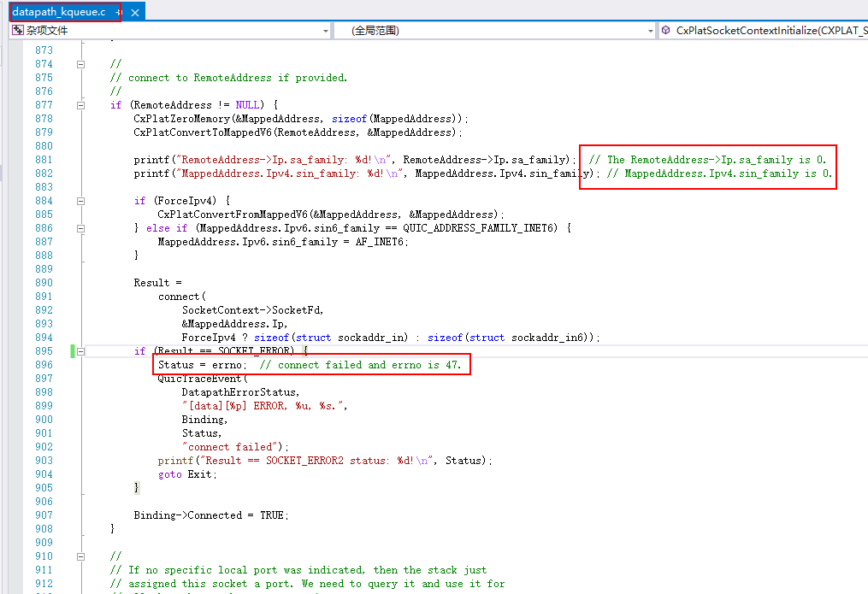Collapse the ForceIpv4 if block
The width and height of the screenshot is (868, 594).
pos(80,200)
